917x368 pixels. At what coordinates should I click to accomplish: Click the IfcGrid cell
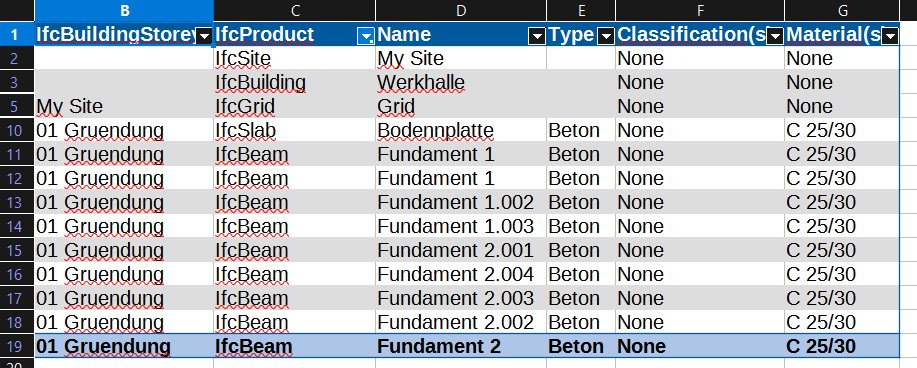tap(295, 106)
